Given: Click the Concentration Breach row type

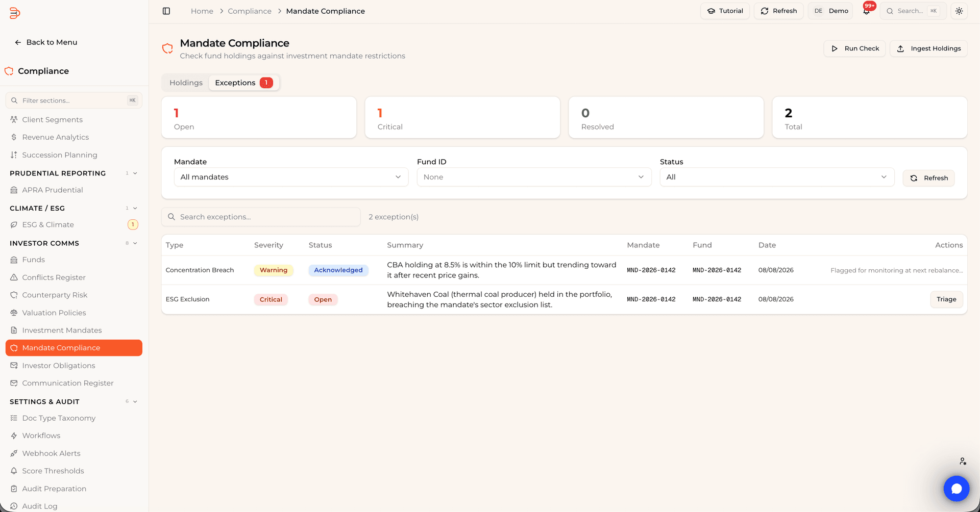Looking at the screenshot, I should pos(200,270).
